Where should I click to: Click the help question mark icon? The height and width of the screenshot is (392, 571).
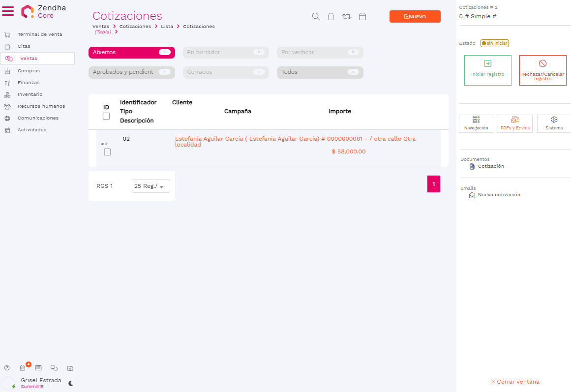[7, 368]
